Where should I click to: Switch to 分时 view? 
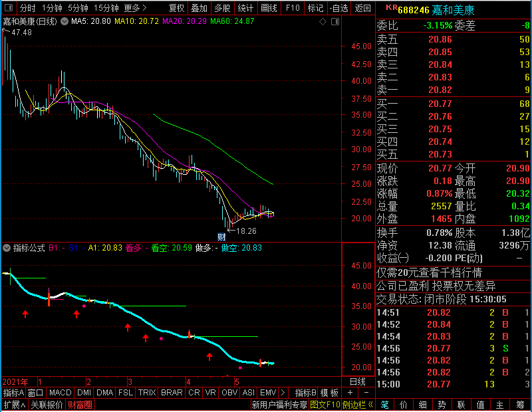(x=27, y=8)
